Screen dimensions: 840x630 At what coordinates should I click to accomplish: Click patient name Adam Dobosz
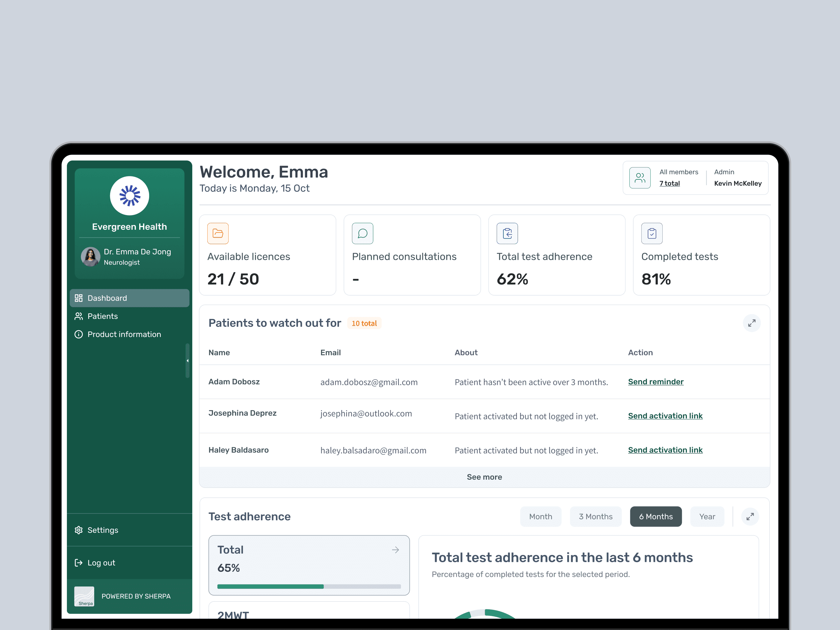234,382
